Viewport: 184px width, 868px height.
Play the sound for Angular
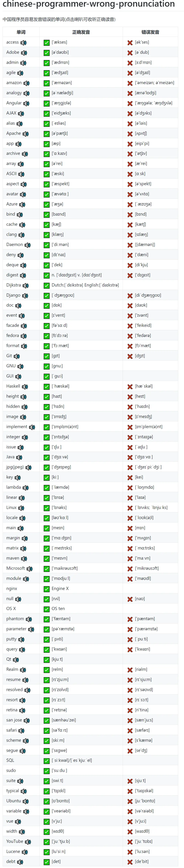[x=26, y=103]
